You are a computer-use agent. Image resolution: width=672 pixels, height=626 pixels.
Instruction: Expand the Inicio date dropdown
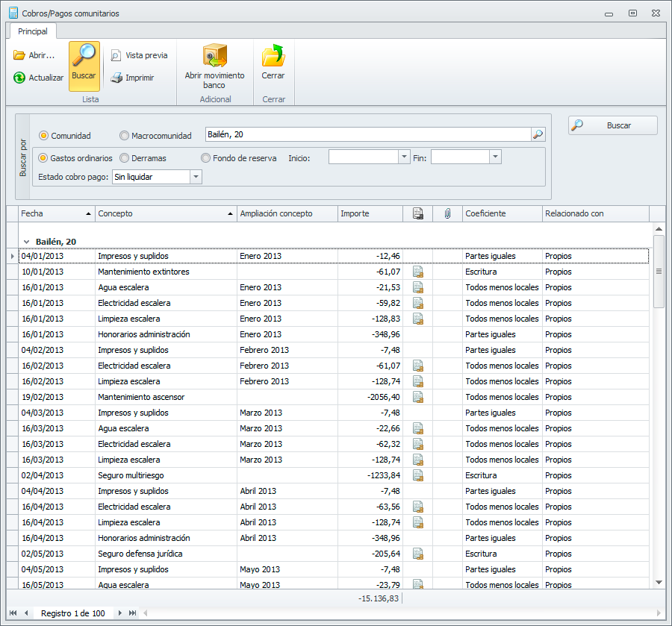(x=405, y=157)
